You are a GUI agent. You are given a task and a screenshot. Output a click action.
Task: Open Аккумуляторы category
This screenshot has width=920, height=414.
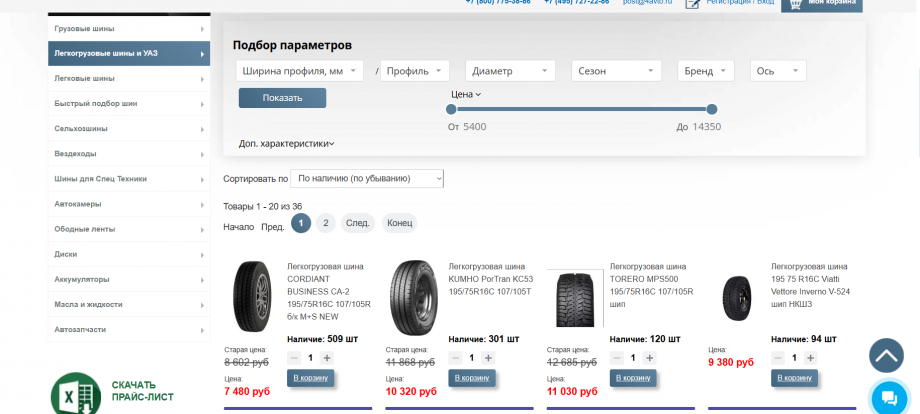pyautogui.click(x=129, y=279)
